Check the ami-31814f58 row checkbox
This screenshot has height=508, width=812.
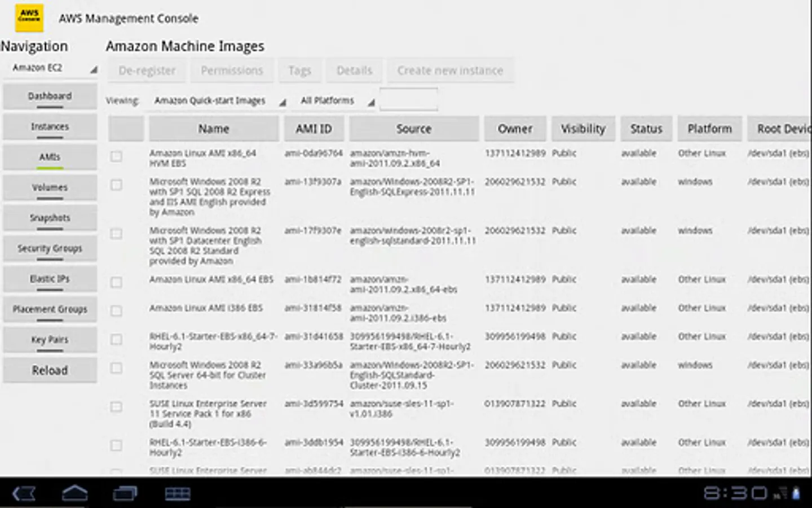[116, 311]
